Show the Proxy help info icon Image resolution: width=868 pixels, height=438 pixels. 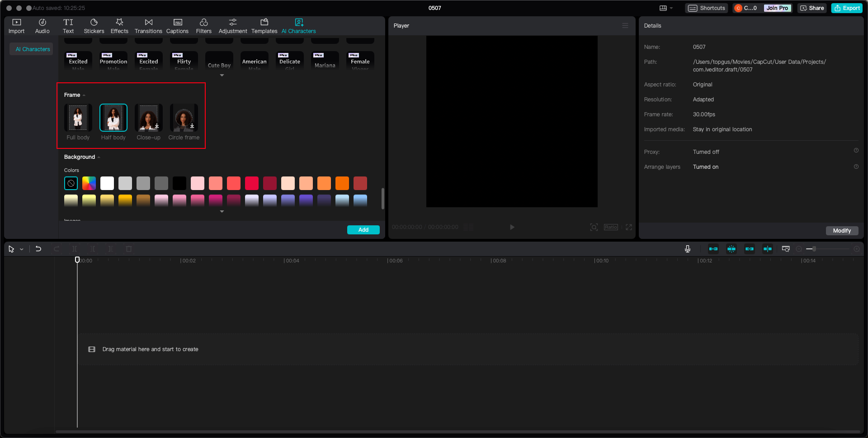pyautogui.click(x=856, y=150)
